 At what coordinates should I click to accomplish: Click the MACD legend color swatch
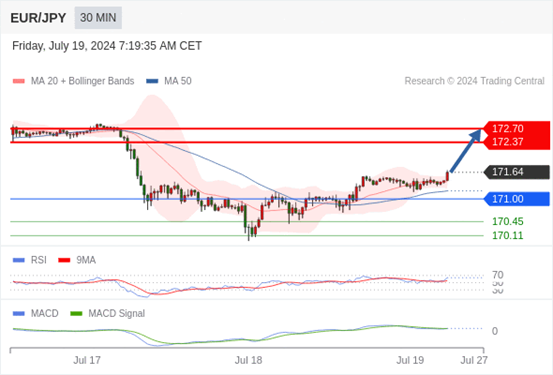point(19,314)
